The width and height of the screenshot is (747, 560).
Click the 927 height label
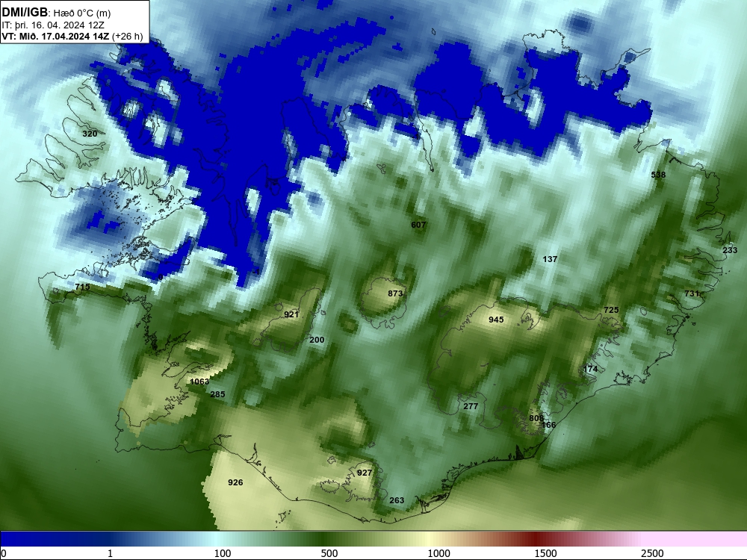365,473
